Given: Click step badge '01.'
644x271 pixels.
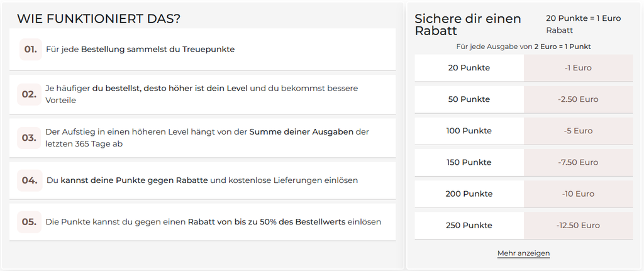Looking at the screenshot, I should pyautogui.click(x=31, y=49).
